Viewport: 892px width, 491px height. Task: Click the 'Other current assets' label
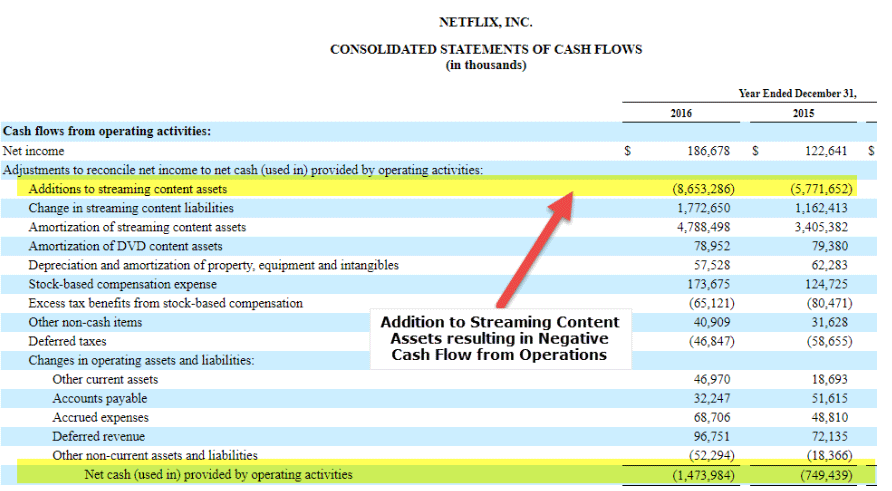coord(105,379)
